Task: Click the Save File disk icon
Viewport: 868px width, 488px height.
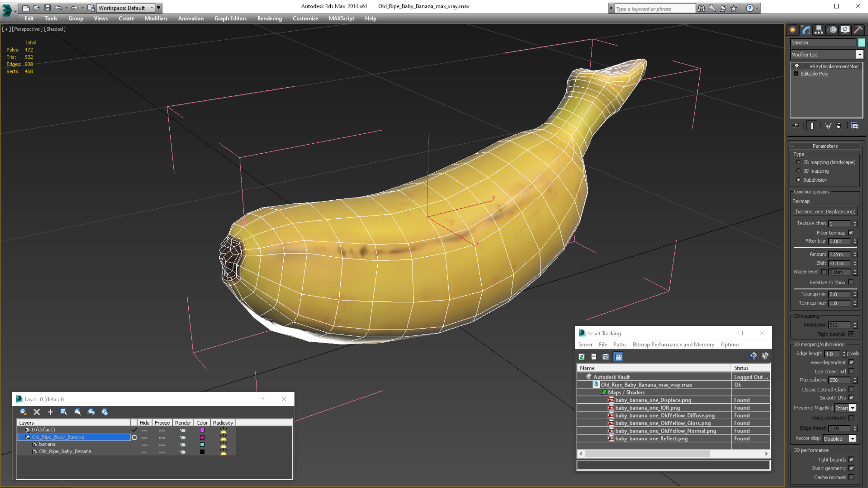Action: coord(48,8)
